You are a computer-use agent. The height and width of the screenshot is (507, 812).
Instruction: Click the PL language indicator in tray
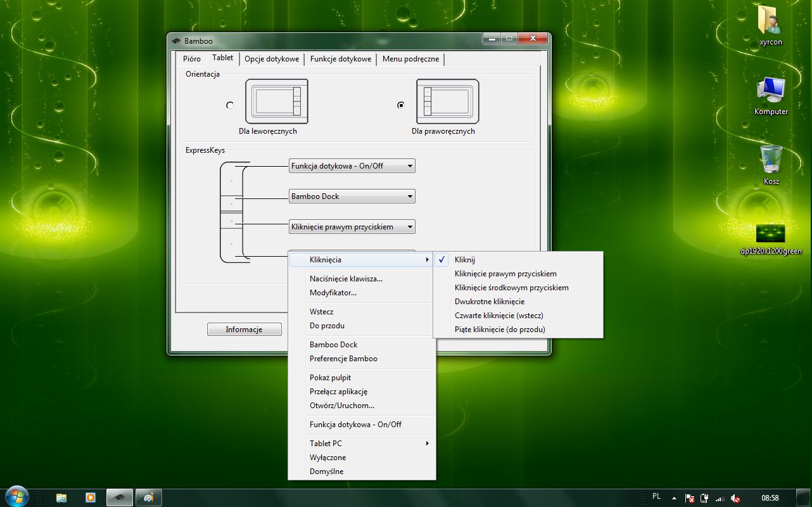point(657,496)
